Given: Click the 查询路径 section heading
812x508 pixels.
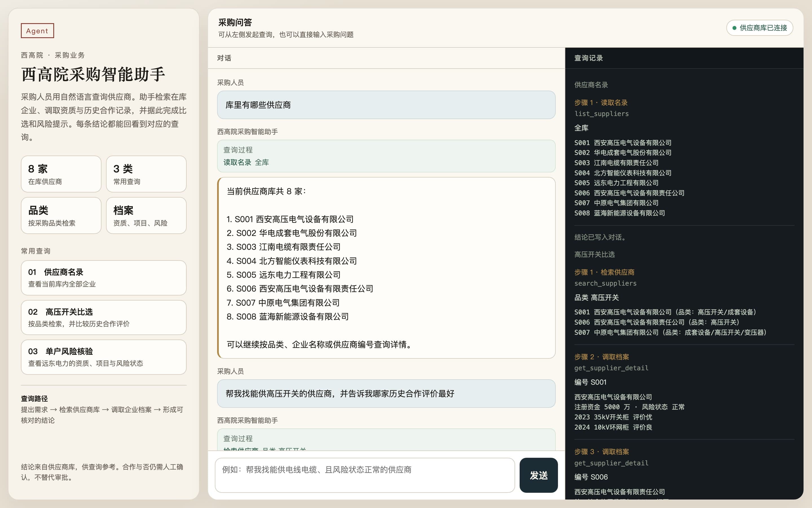Looking at the screenshot, I should [x=34, y=398].
